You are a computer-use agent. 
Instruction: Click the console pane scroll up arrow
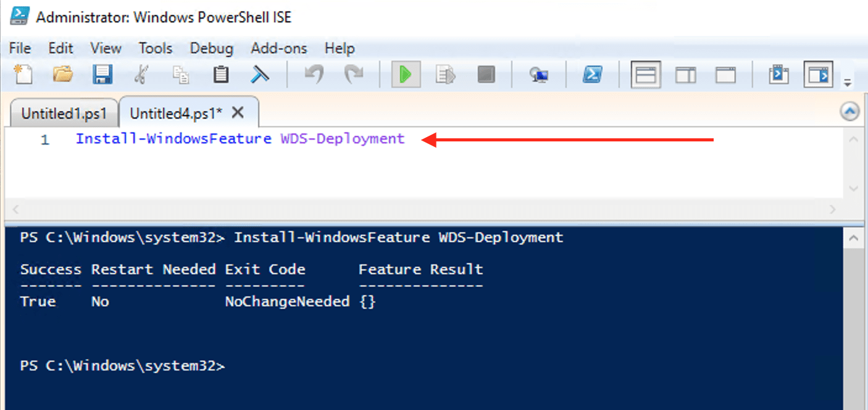854,238
